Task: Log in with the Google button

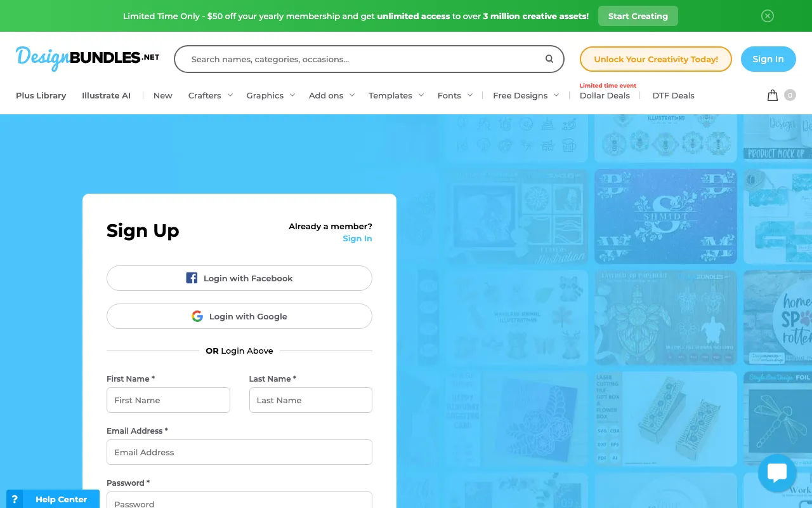Action: [239, 316]
